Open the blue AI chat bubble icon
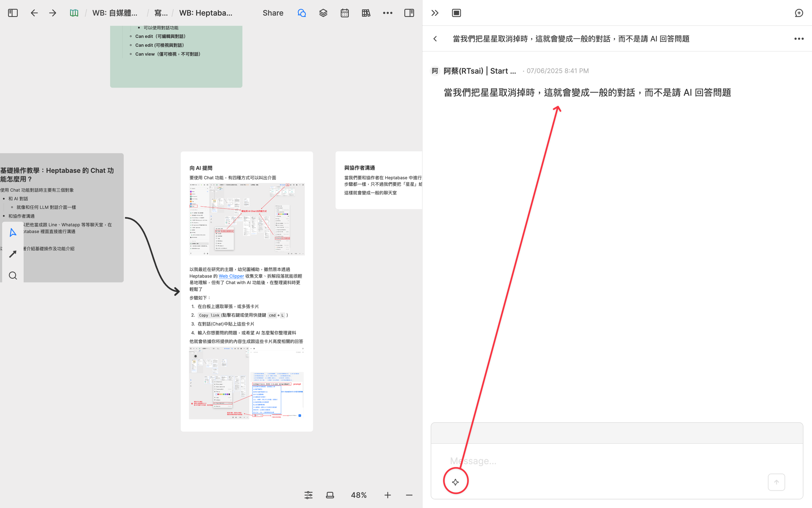The image size is (812, 508). coord(302,13)
